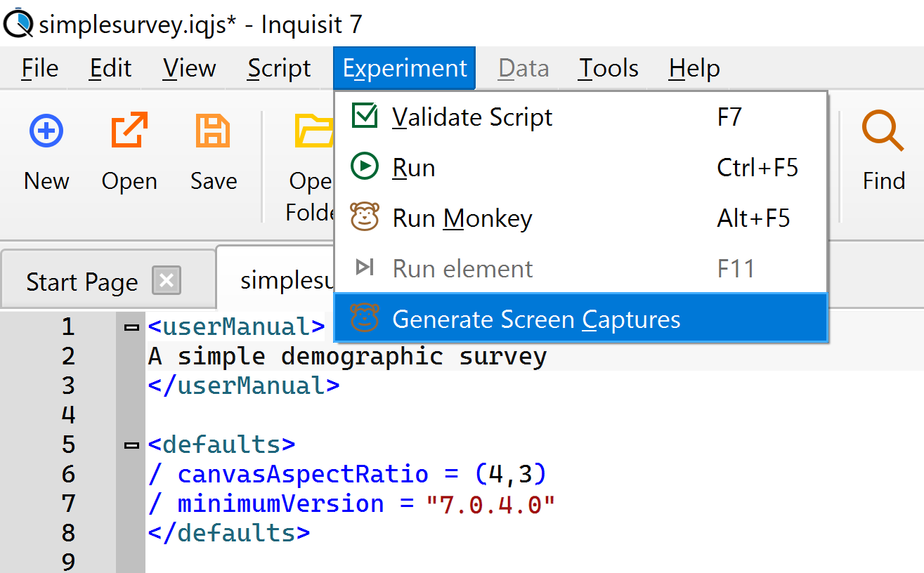Switch to the Start Page tab
The image size is (924, 573).
pyautogui.click(x=82, y=282)
